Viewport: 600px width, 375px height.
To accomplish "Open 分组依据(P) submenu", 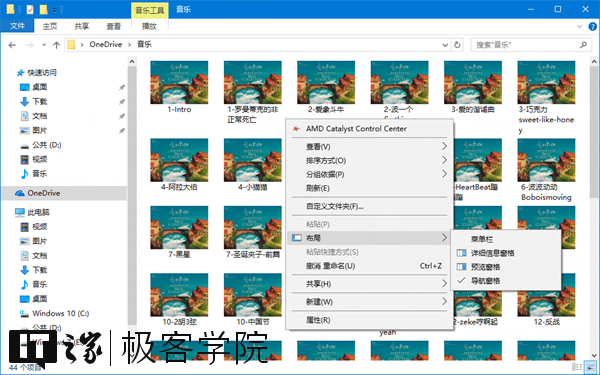I will [369, 174].
